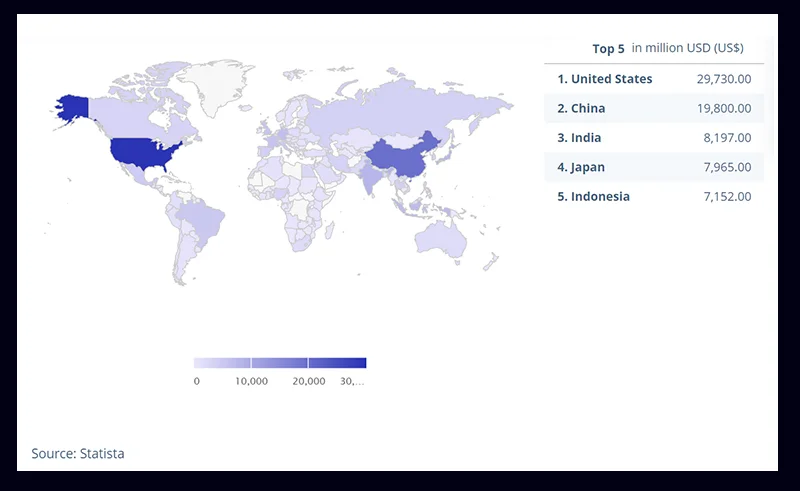Screen dimensions: 800x491
Task: Click the darkest end of legend gradient
Action: 360,363
